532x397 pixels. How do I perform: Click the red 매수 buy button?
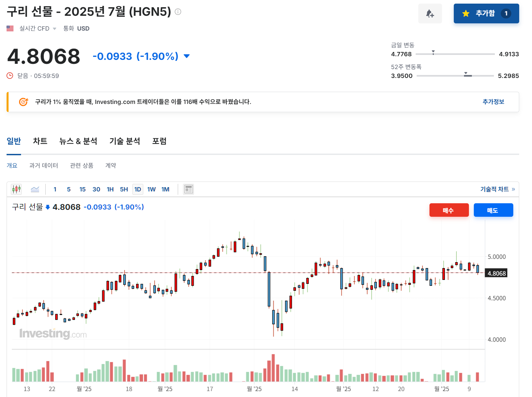(x=449, y=210)
